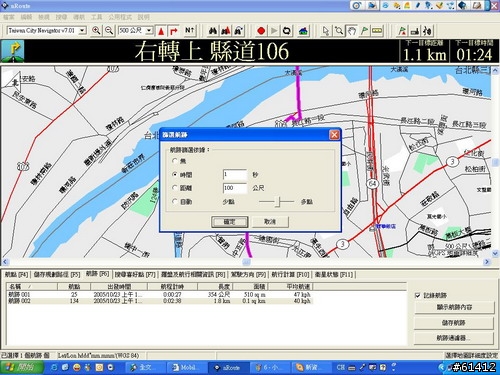
Task: Open the Taiwan City Navigator map dropdown
Action: (x=82, y=31)
